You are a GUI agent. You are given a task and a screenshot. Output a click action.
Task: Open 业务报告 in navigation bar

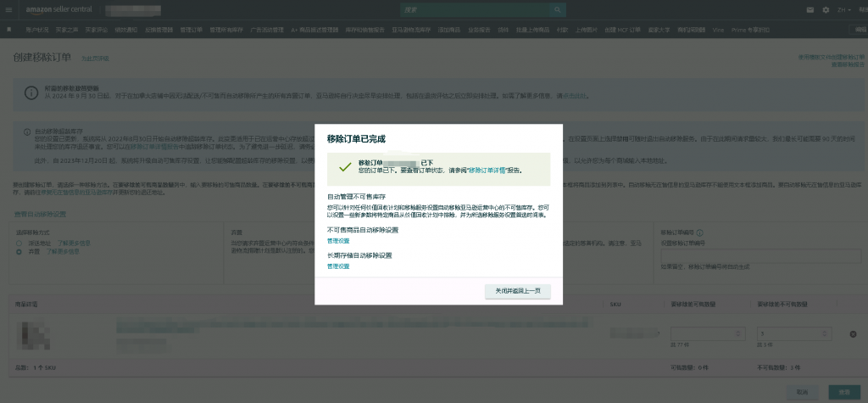(x=479, y=30)
